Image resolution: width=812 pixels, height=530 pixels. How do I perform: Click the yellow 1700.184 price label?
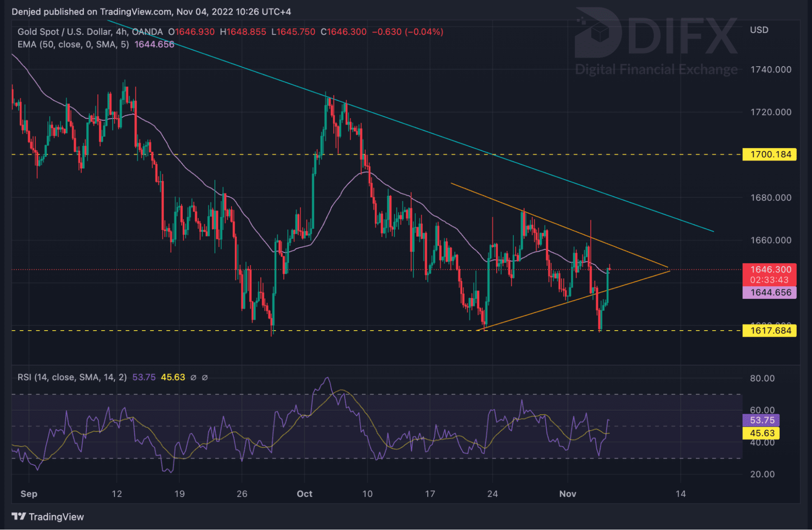[769, 154]
